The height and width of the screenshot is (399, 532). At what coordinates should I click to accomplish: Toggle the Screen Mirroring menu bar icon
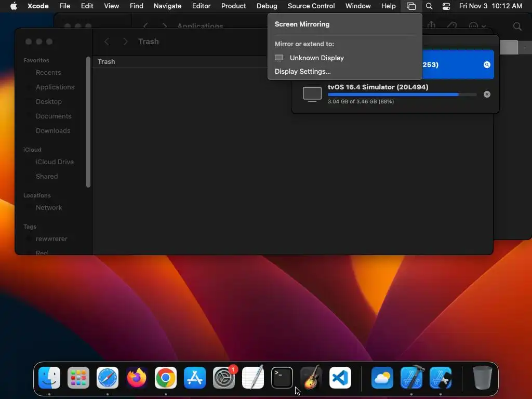[x=411, y=6]
